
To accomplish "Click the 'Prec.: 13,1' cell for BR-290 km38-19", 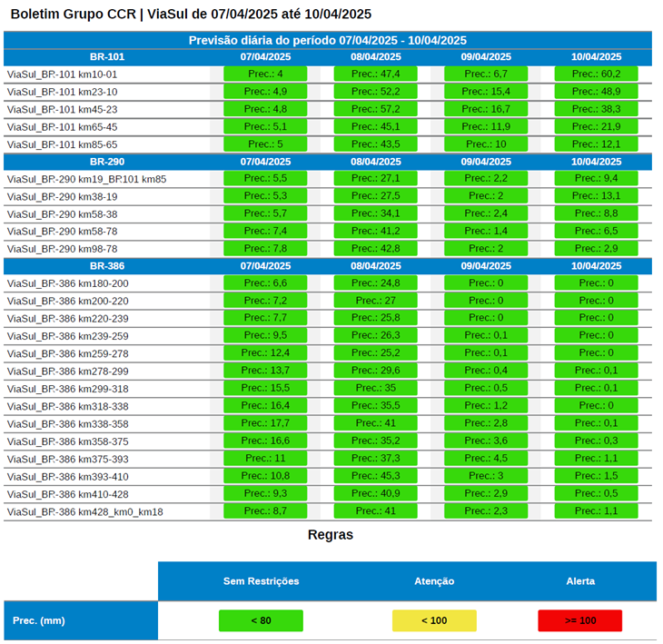I will (596, 196).
